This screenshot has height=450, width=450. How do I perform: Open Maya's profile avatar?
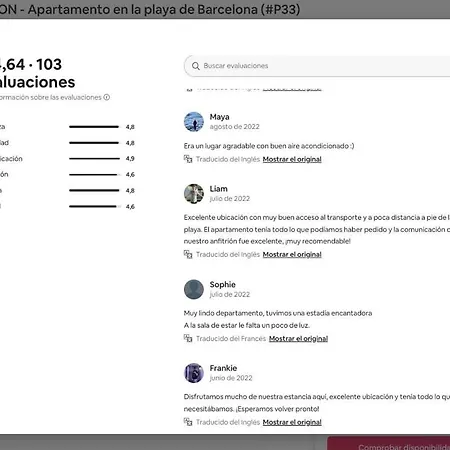click(x=194, y=122)
